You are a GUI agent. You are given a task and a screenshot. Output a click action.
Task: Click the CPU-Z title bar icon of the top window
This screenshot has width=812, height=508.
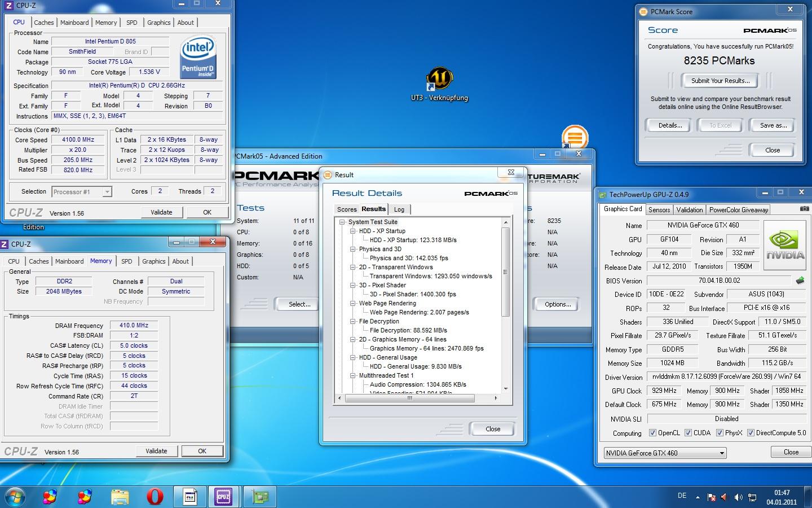click(8, 6)
